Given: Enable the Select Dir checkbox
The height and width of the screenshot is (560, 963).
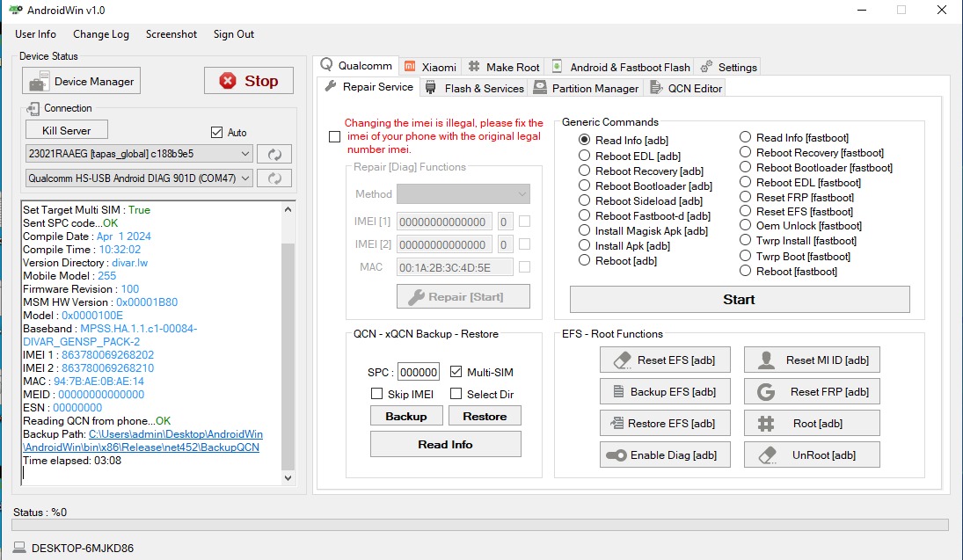Looking at the screenshot, I should click(x=456, y=394).
